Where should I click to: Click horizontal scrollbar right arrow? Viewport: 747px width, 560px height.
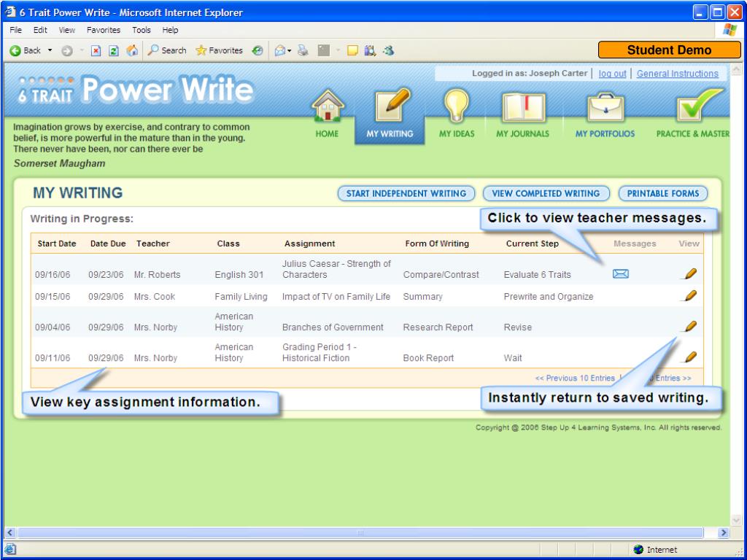point(724,532)
